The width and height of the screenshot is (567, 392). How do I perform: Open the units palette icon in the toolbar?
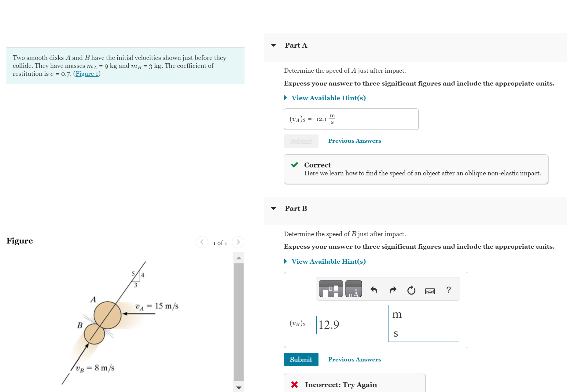click(354, 288)
